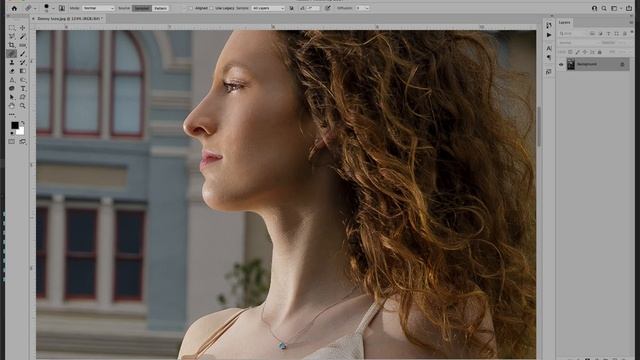640x360 pixels.
Task: Select the Healing Brush tool
Action: coord(11,54)
